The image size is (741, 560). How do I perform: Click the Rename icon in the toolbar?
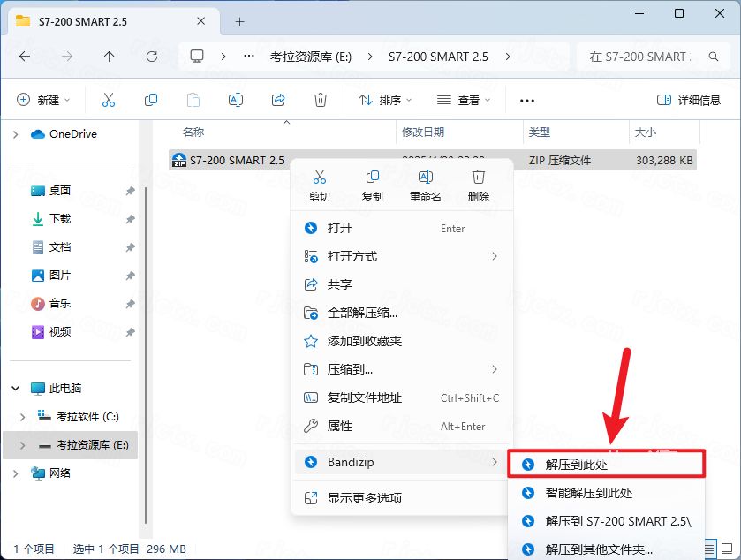pyautogui.click(x=236, y=99)
